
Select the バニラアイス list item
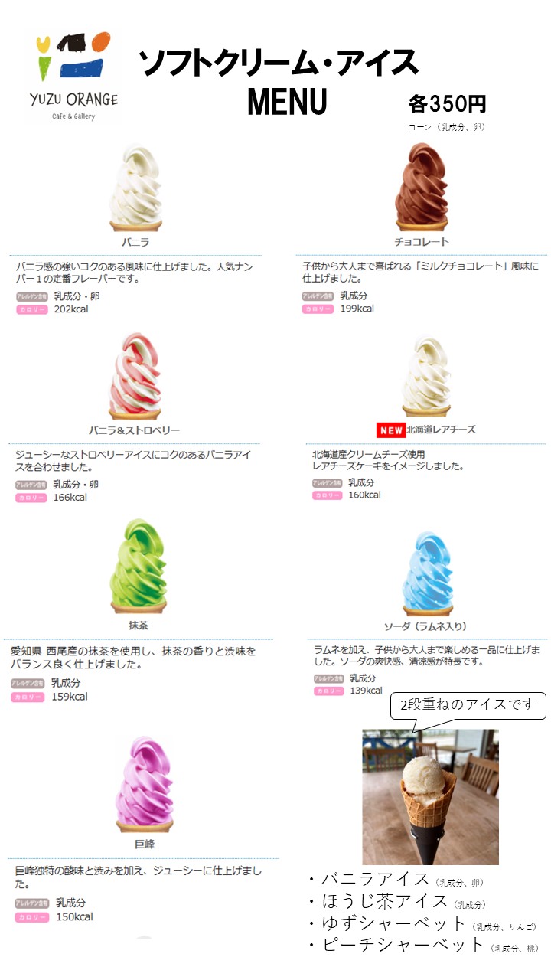395,879
